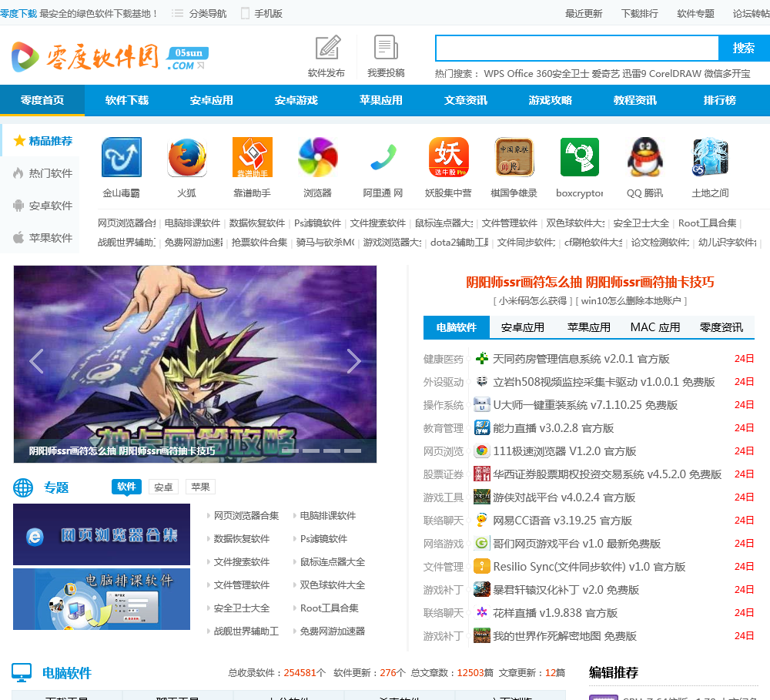Image resolution: width=770 pixels, height=700 pixels.
Task: Open CorelDRAW hot search term
Action: pos(675,74)
